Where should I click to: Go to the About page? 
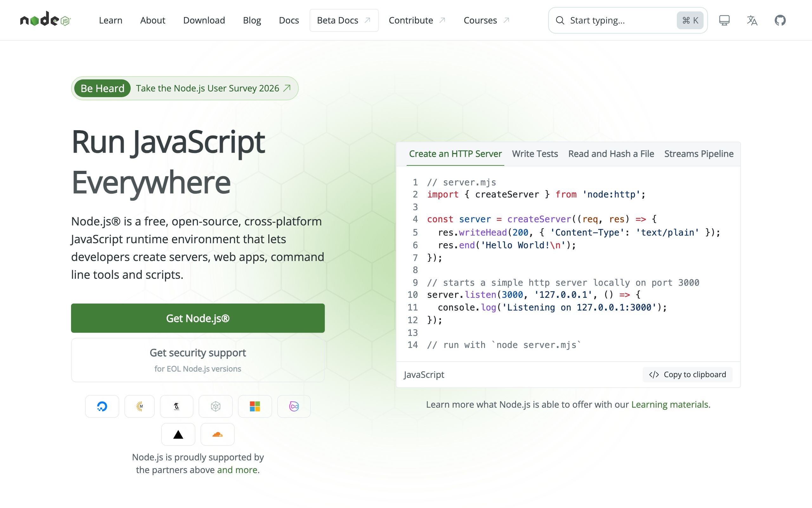point(153,20)
